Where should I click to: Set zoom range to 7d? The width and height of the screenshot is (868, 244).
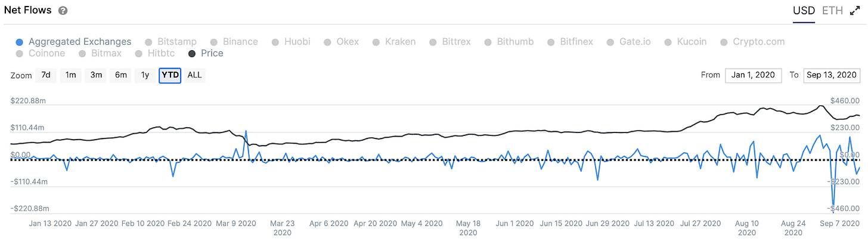(x=46, y=75)
